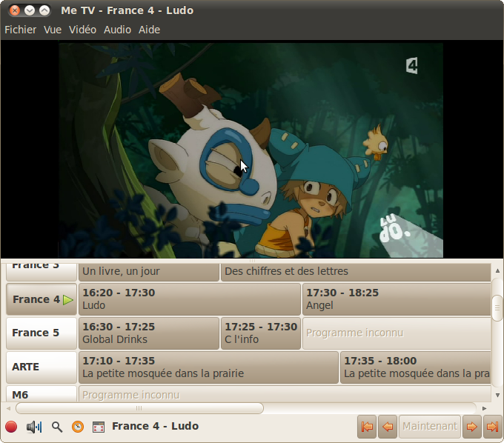The width and height of the screenshot is (504, 443).
Task: Click the horizontal EPG scrollbar thumb
Action: tap(139, 408)
